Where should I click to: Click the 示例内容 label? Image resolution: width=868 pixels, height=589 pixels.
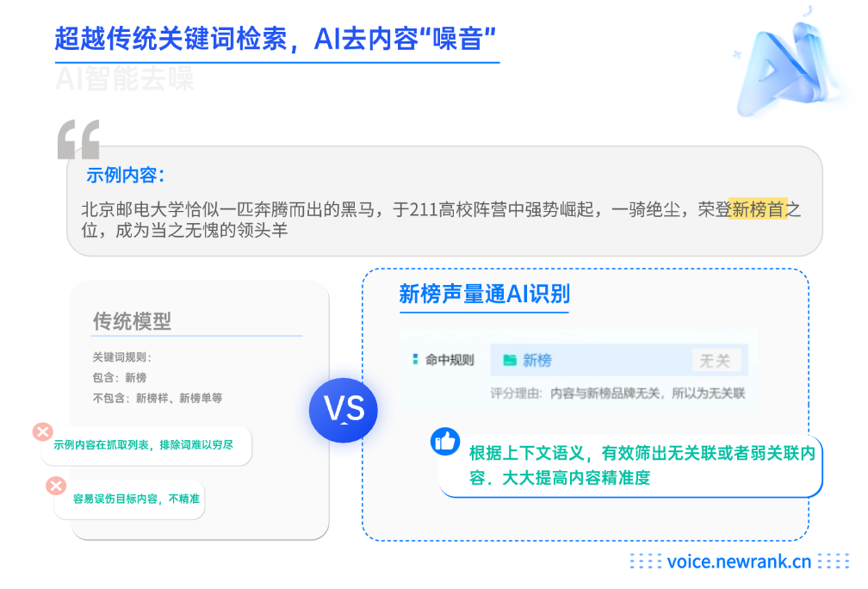pos(125,175)
